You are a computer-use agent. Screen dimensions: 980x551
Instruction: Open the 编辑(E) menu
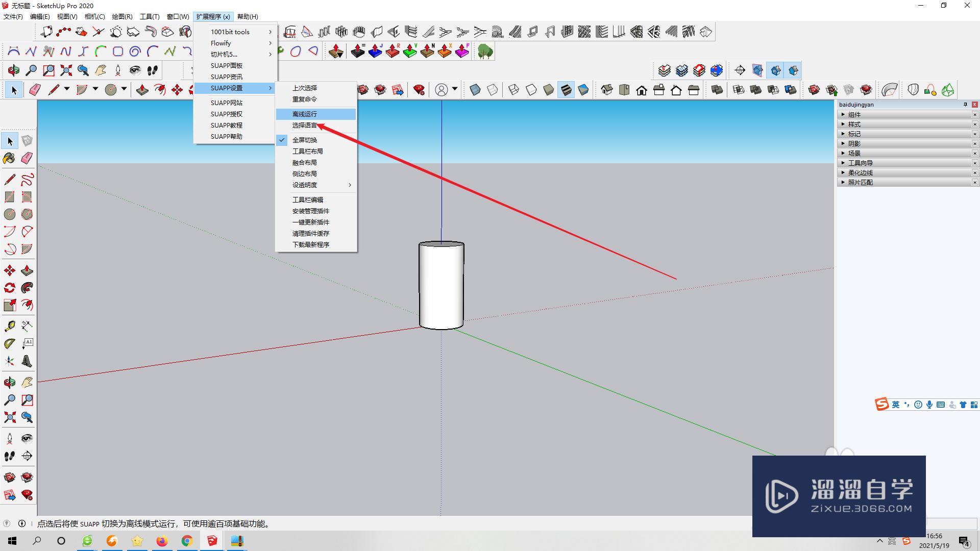(x=40, y=16)
